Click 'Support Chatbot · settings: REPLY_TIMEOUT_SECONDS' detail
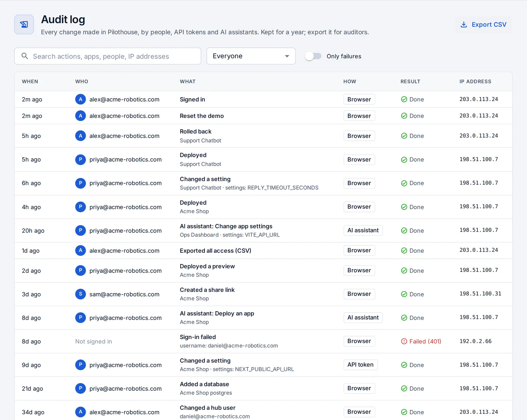 click(x=249, y=188)
